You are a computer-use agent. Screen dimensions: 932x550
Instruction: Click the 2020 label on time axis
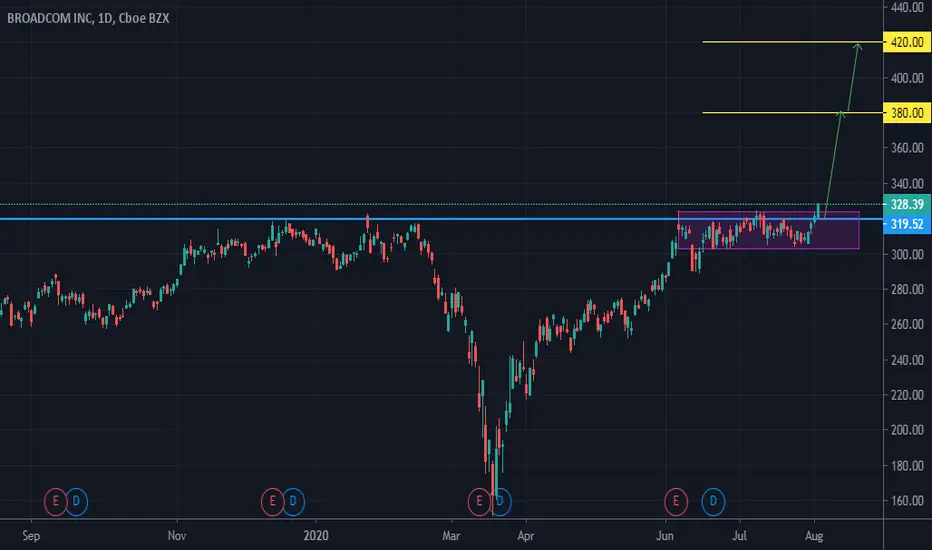tap(316, 536)
